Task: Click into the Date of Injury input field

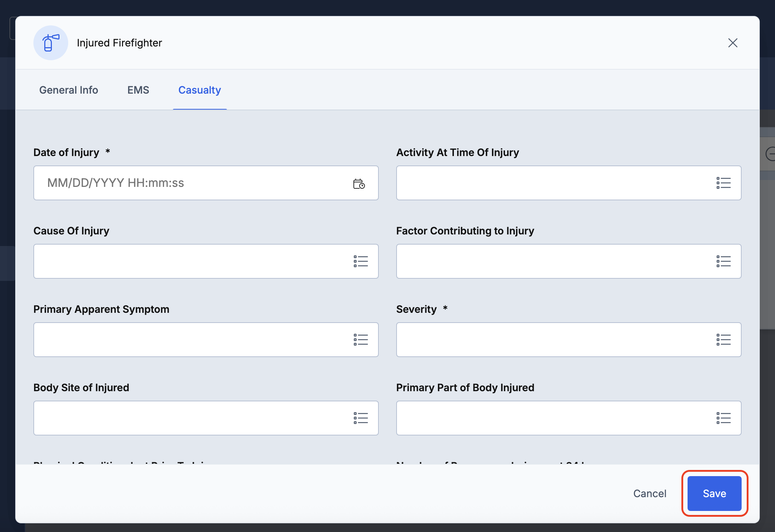Action: pyautogui.click(x=189, y=183)
